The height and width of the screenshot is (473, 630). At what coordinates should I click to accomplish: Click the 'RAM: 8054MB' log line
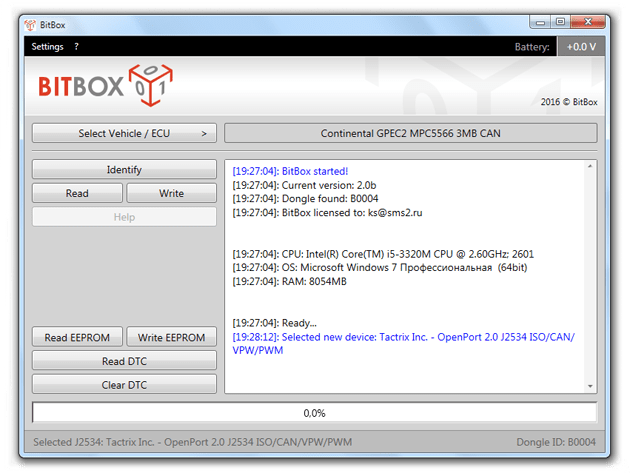[x=289, y=281]
